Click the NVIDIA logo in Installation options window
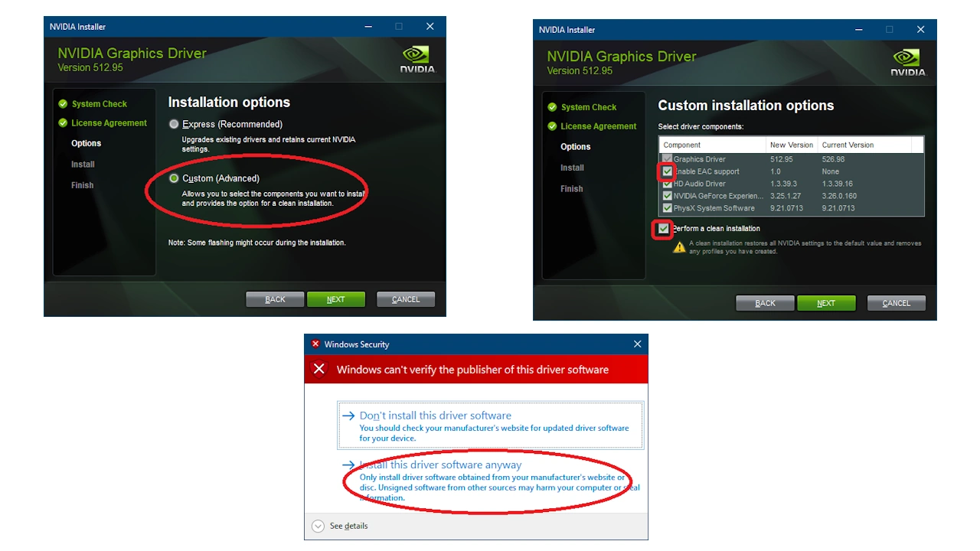 click(417, 59)
